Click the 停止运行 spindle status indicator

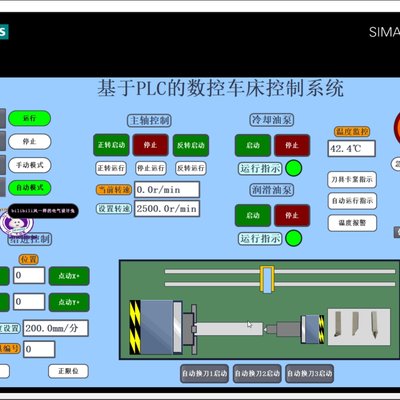click(151, 168)
